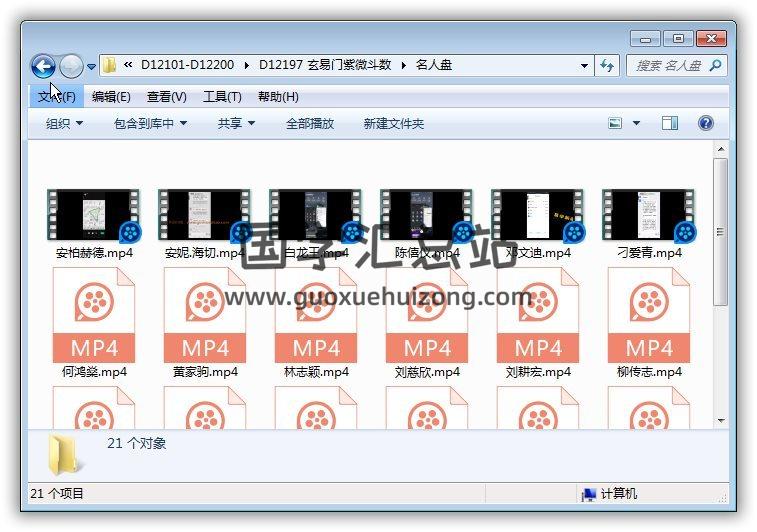
Task: Select D12101-D12200 in the breadcrumb path
Action: (x=187, y=65)
